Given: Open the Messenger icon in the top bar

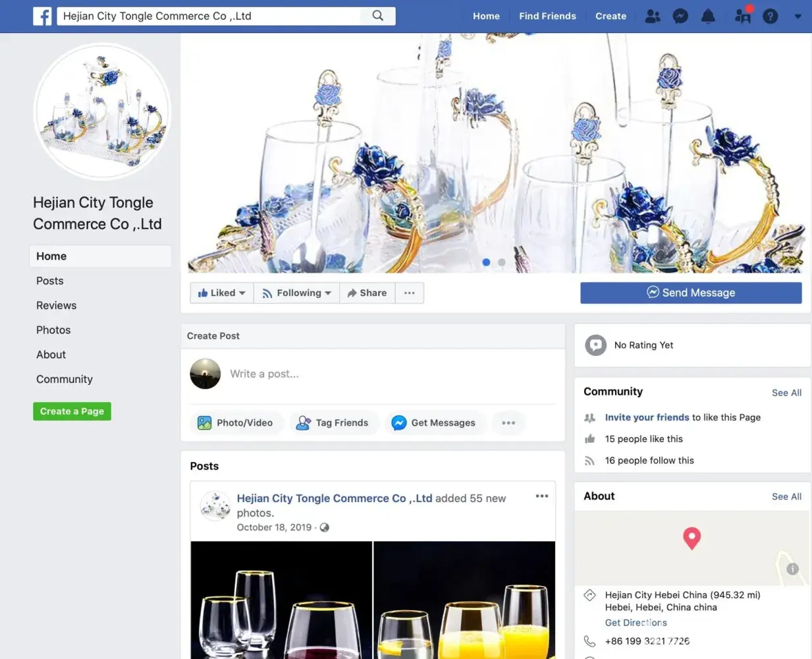Looking at the screenshot, I should tap(680, 16).
